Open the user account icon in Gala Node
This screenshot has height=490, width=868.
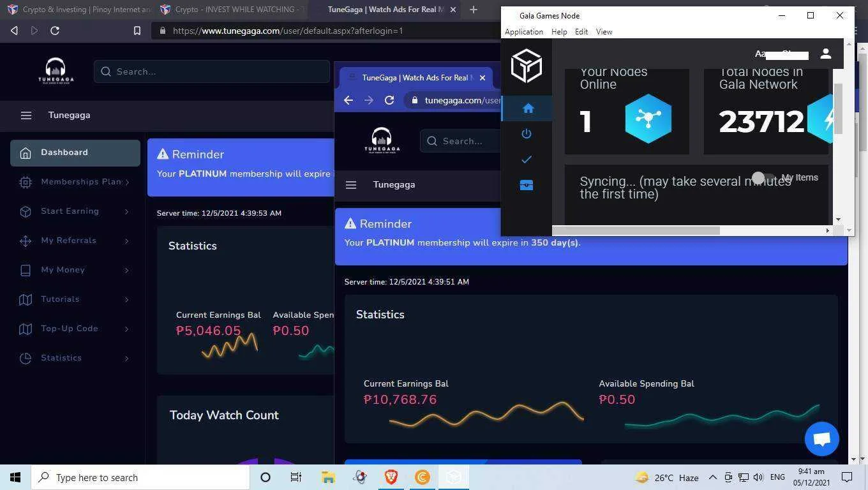pyautogui.click(x=826, y=54)
